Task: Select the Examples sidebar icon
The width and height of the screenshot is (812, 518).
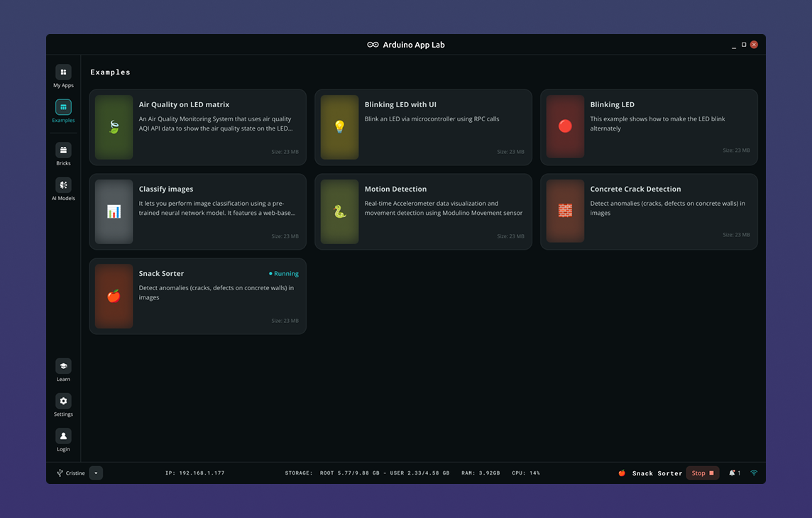Action: pyautogui.click(x=63, y=108)
